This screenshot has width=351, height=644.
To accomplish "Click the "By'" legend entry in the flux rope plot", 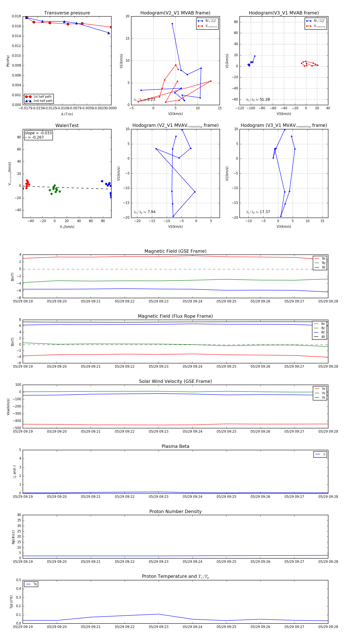I will pyautogui.click(x=320, y=328).
